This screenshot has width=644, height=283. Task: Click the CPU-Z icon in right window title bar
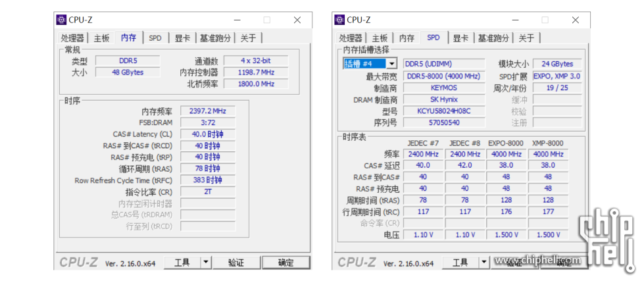(339, 20)
